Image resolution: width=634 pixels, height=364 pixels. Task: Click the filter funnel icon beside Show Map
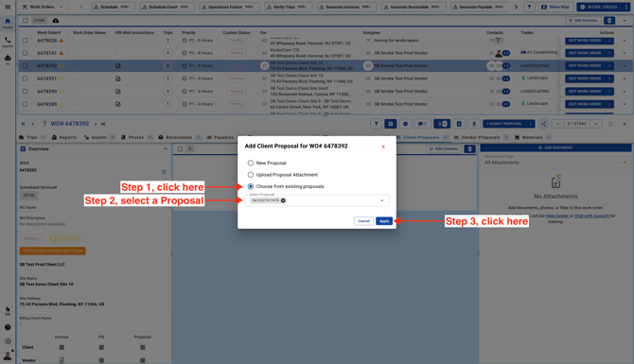coord(529,7)
